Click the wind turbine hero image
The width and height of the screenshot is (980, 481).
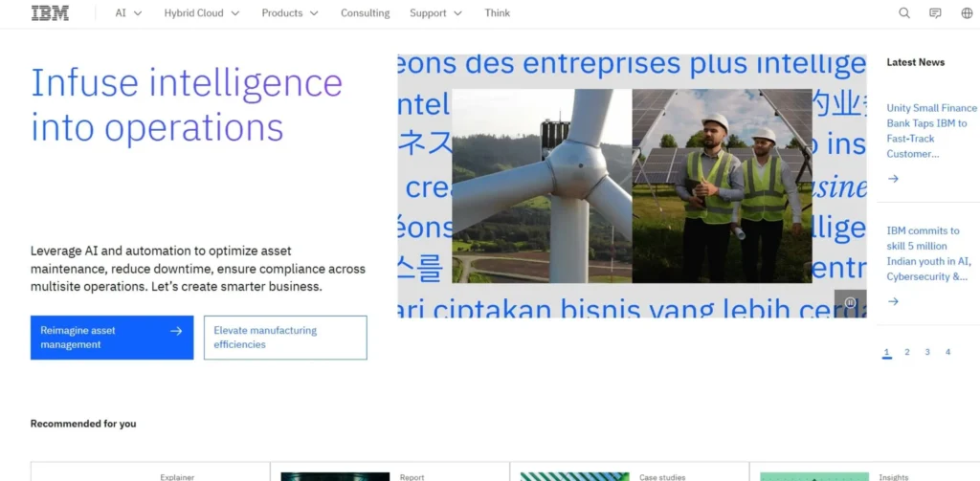[542, 186]
